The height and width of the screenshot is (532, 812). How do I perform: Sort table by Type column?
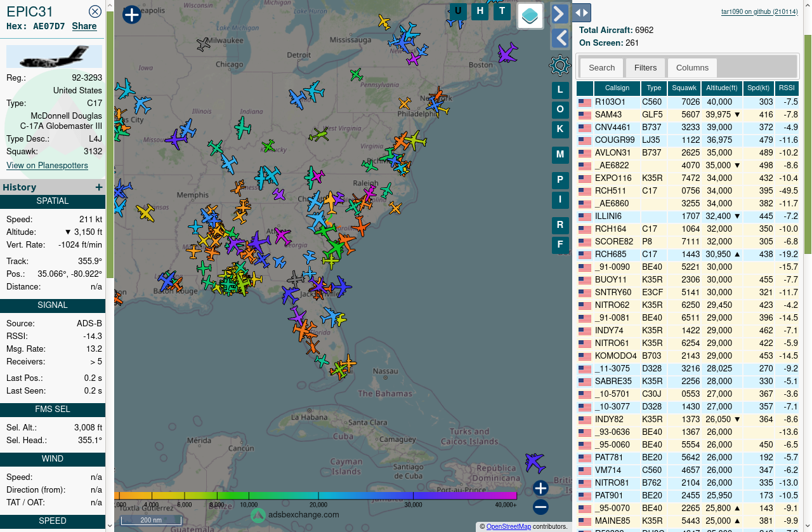(x=654, y=88)
